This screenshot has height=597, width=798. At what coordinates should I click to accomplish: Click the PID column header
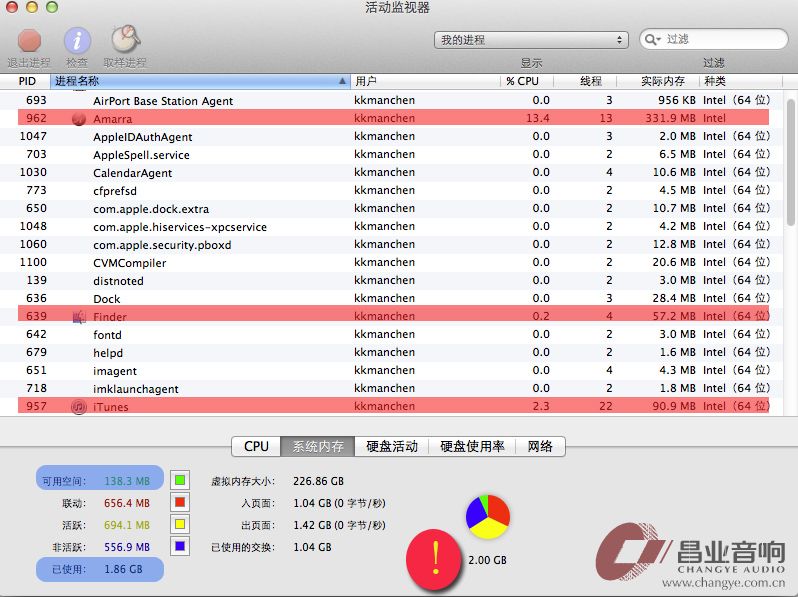pyautogui.click(x=25, y=81)
